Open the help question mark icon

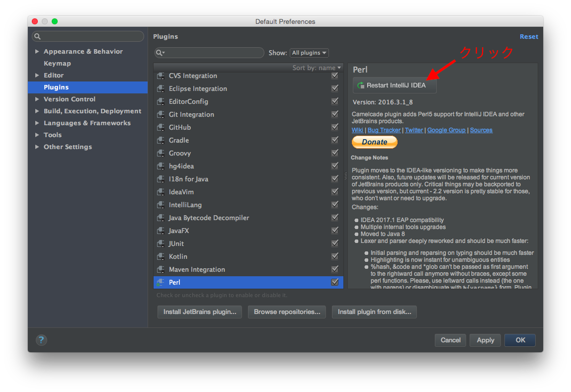[41, 340]
